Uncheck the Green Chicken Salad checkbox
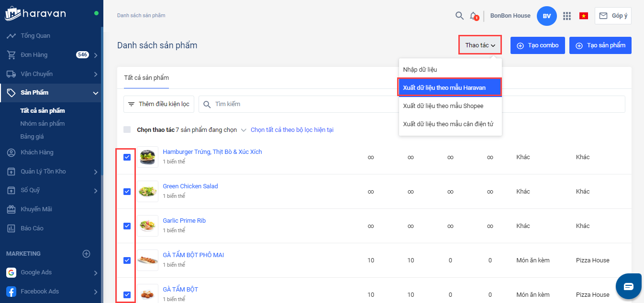This screenshot has height=303, width=644. click(x=127, y=192)
